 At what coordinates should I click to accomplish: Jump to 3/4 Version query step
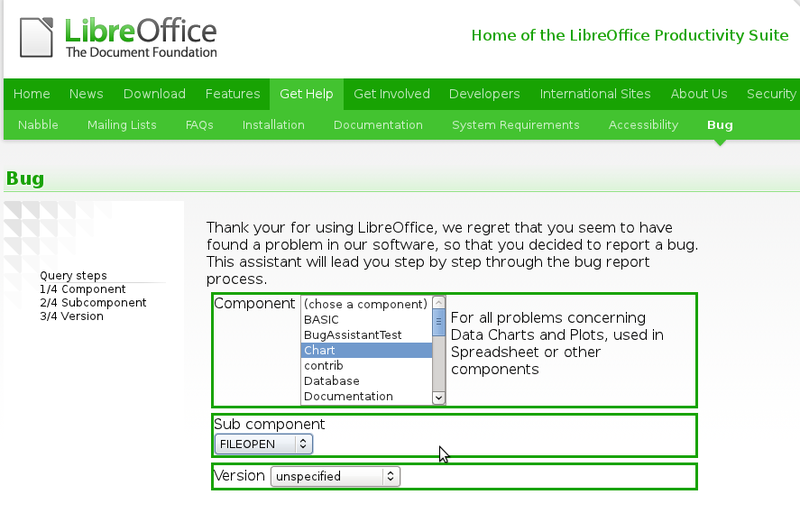71,316
